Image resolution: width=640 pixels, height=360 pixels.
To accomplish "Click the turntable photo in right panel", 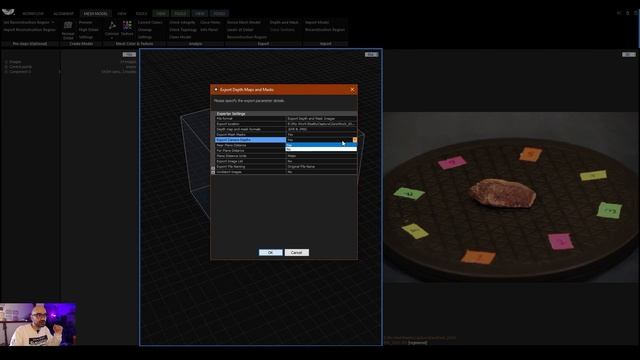I will click(x=511, y=197).
